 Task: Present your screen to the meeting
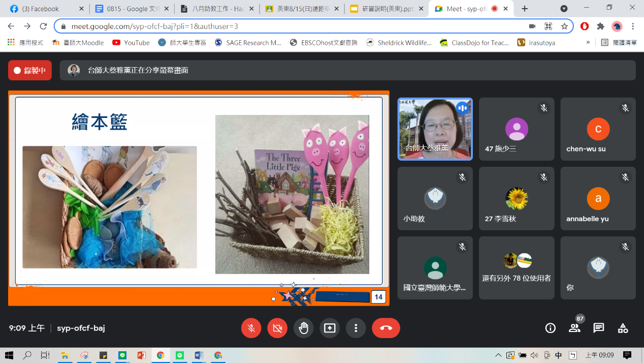330,328
